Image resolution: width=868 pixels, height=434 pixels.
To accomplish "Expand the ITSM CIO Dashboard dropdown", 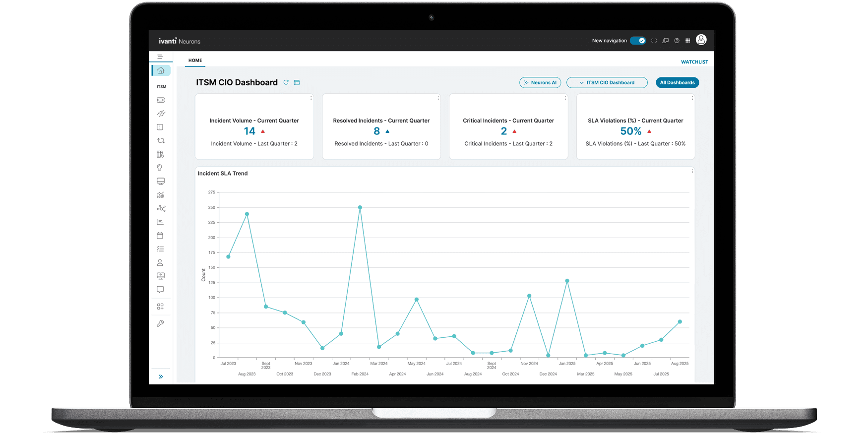I will [x=607, y=83].
